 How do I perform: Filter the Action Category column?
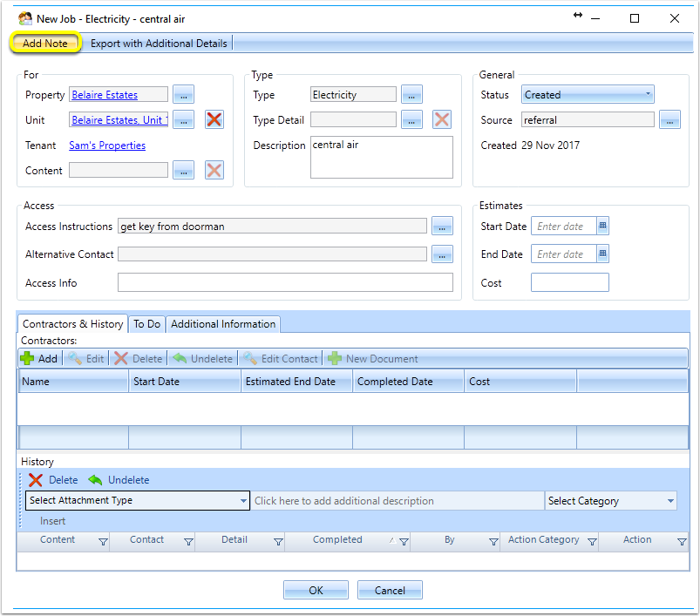click(593, 542)
